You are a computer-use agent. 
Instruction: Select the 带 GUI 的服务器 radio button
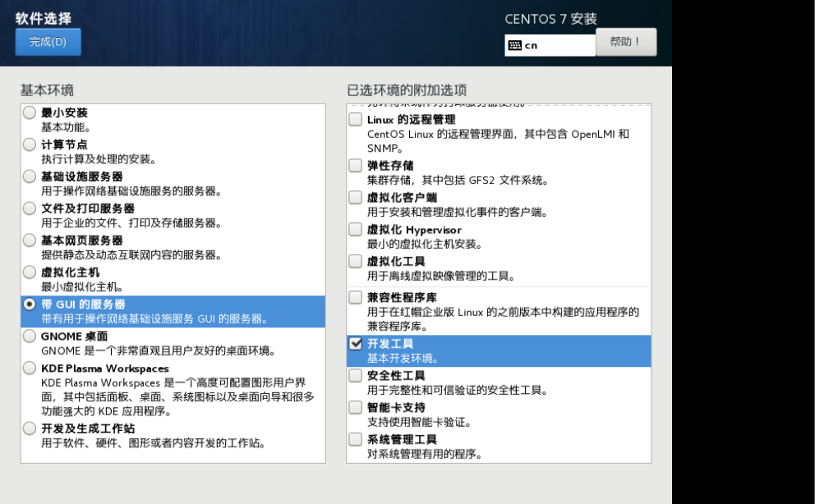(30, 305)
